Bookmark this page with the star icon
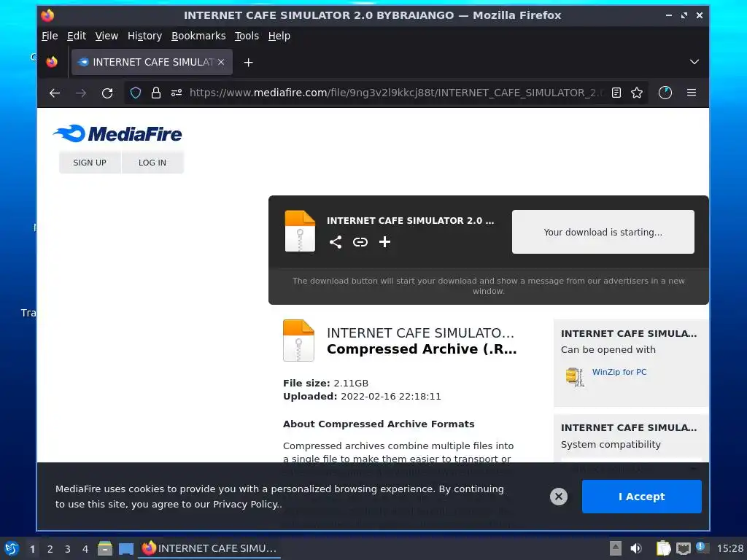747x560 pixels. tap(637, 93)
